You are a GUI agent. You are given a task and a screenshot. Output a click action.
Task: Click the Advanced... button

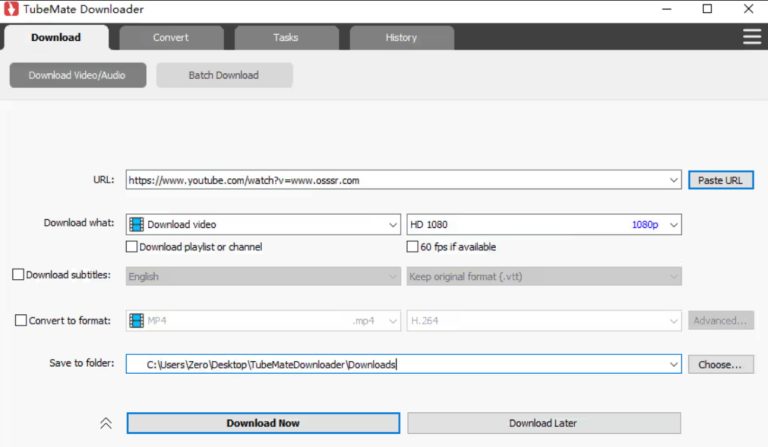720,321
